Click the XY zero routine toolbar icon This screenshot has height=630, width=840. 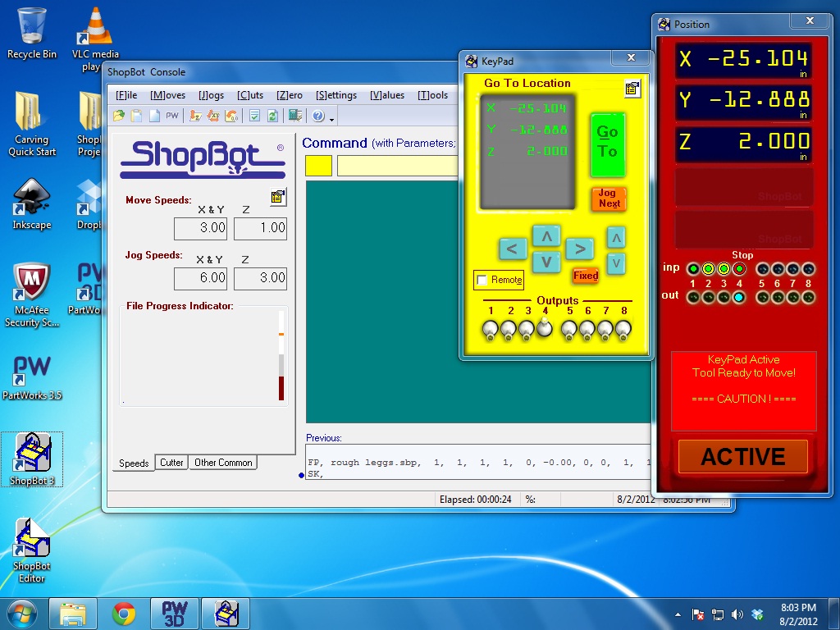pyautogui.click(x=214, y=116)
